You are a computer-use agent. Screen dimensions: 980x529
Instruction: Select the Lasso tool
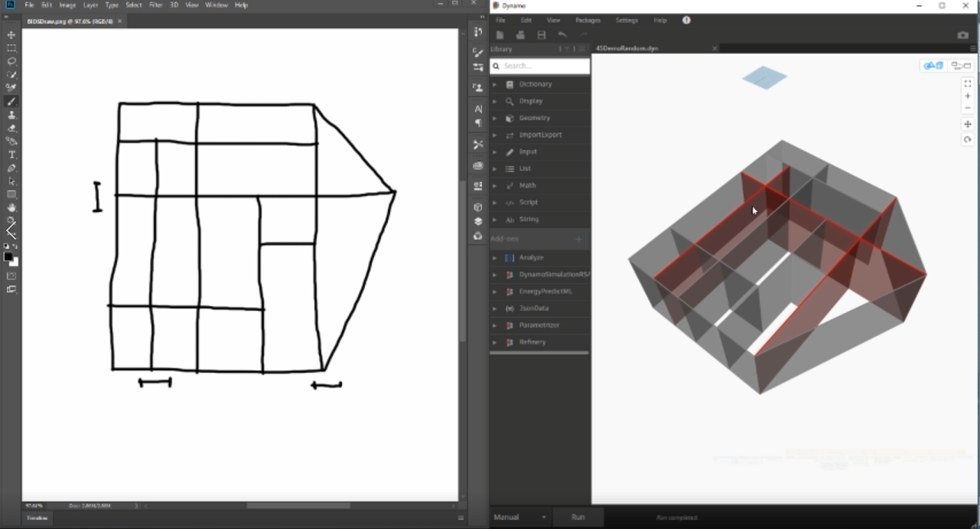pyautogui.click(x=11, y=61)
